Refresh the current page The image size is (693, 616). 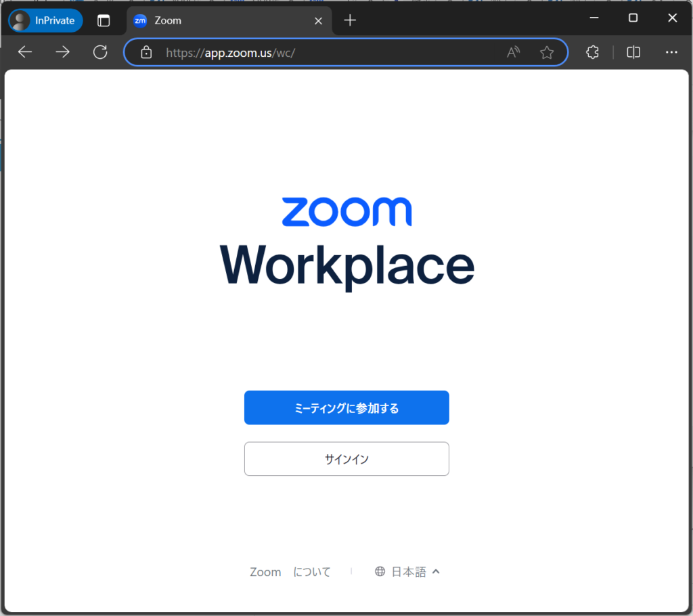click(x=100, y=52)
